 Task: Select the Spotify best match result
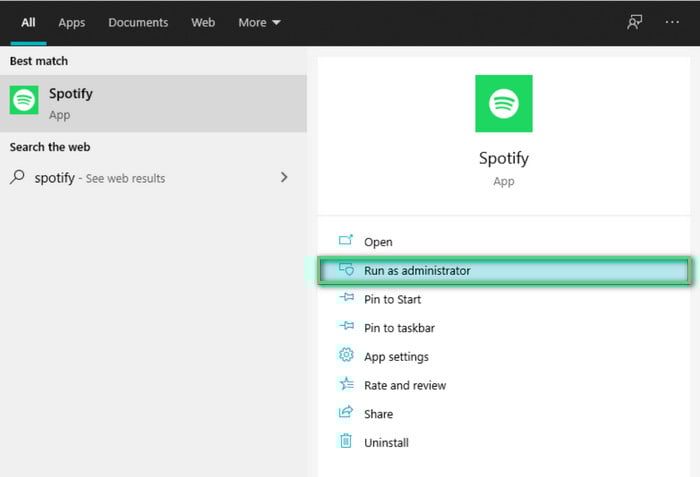[x=153, y=103]
